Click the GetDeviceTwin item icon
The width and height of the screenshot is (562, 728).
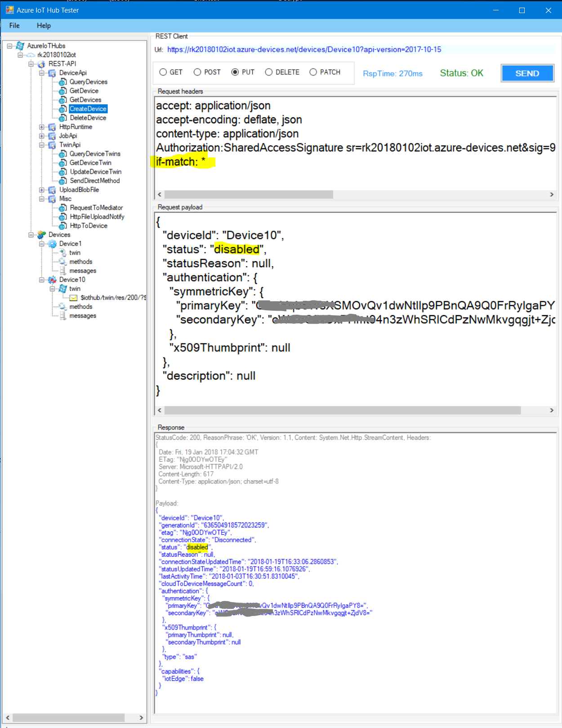coord(63,163)
